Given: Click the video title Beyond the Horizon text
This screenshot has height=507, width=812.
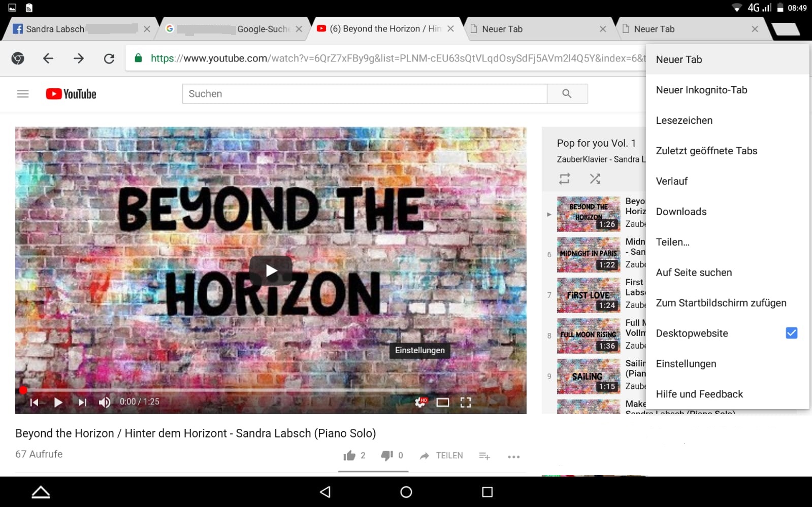Looking at the screenshot, I should tap(196, 433).
